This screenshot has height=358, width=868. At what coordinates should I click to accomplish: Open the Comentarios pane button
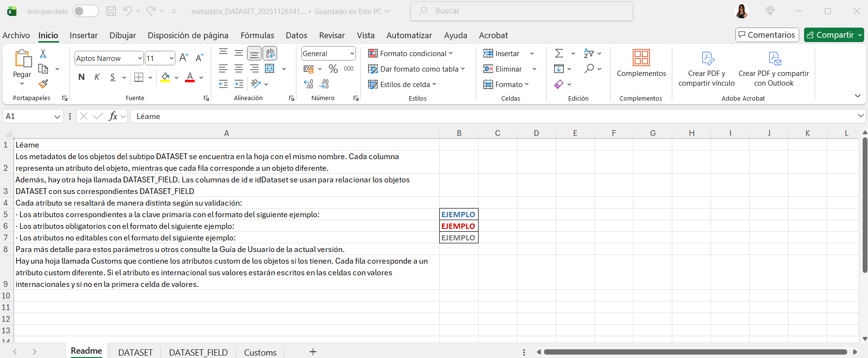pyautogui.click(x=767, y=35)
